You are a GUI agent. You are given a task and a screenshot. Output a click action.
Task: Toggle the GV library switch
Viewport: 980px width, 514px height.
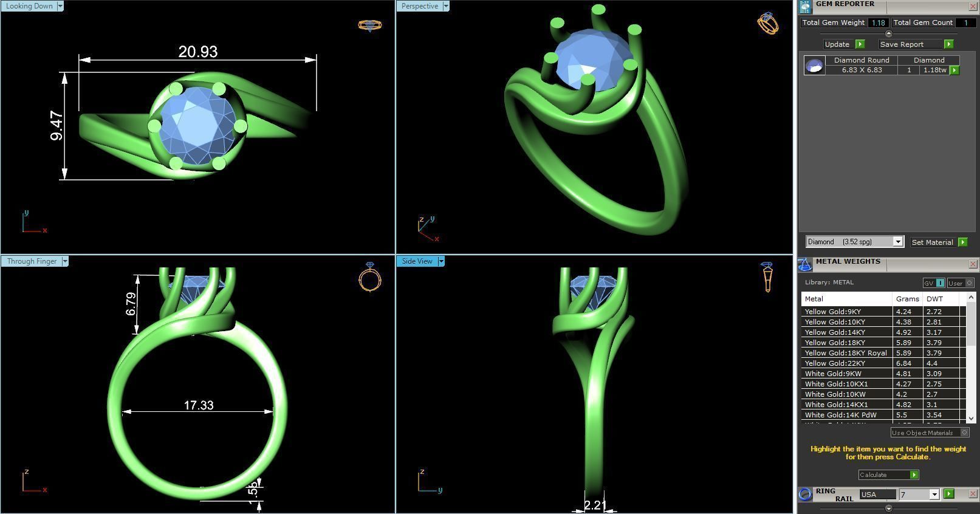click(934, 283)
